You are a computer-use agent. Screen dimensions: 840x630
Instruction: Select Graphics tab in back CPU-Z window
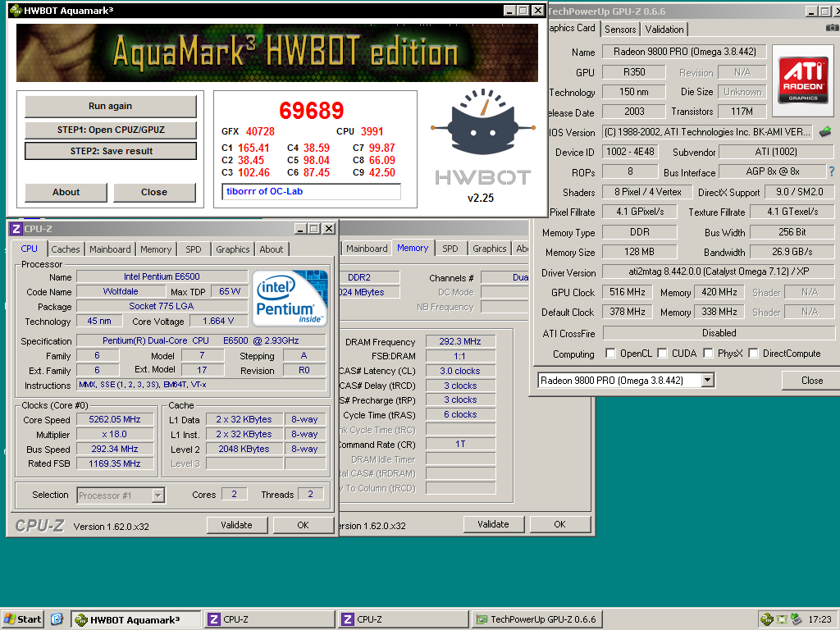pyautogui.click(x=489, y=249)
